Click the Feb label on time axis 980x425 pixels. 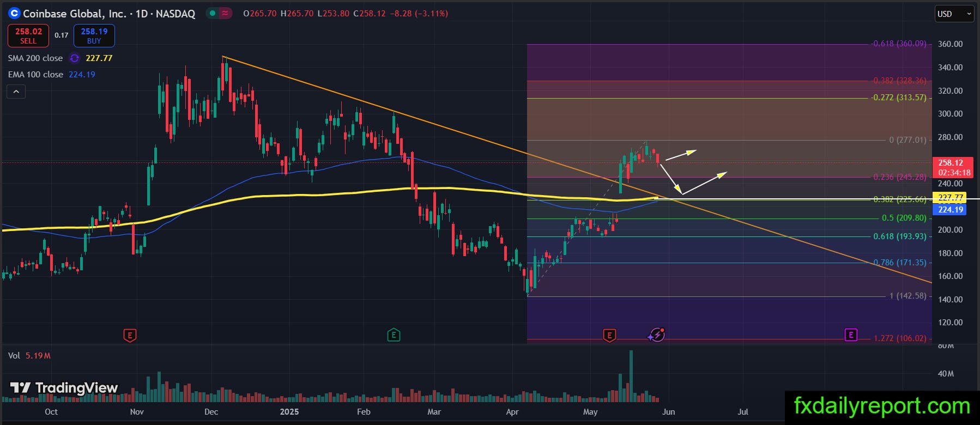(x=364, y=412)
